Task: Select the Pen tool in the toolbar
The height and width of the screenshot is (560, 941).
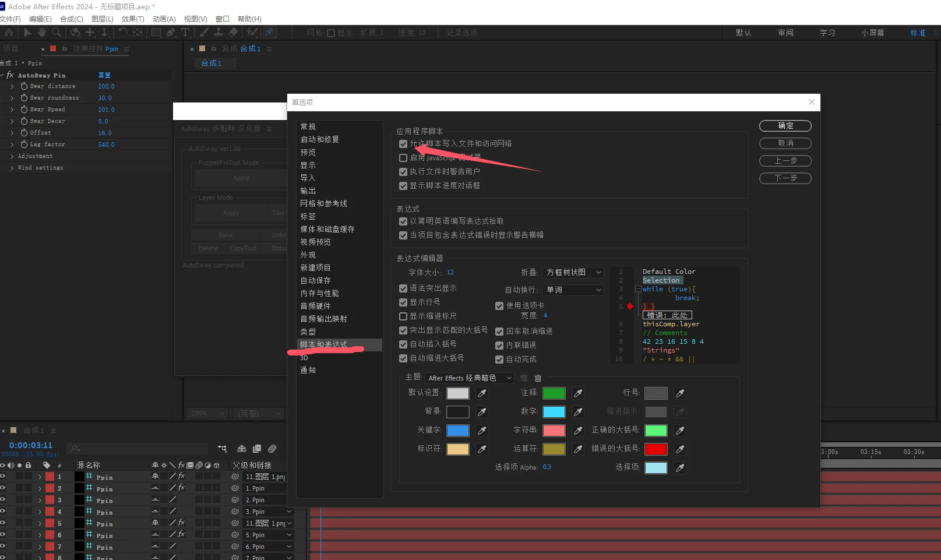Action: click(171, 33)
